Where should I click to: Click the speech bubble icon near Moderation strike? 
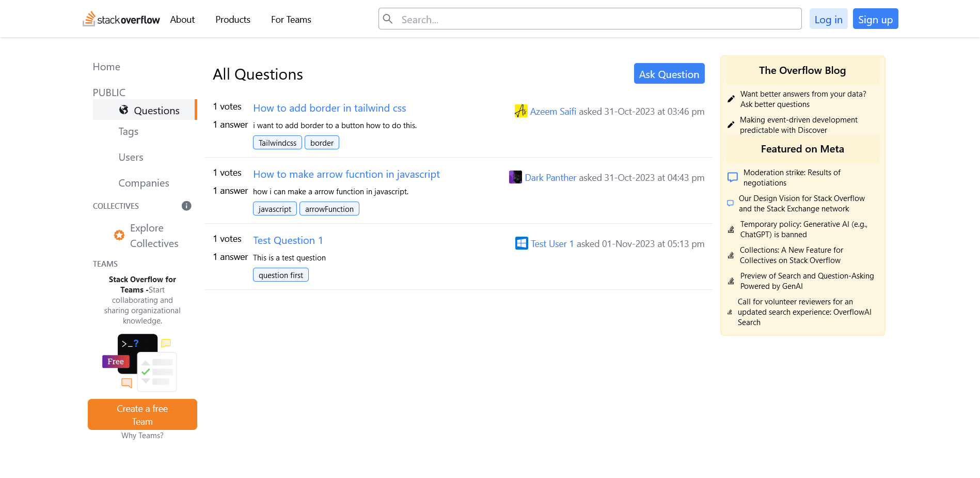[732, 177]
